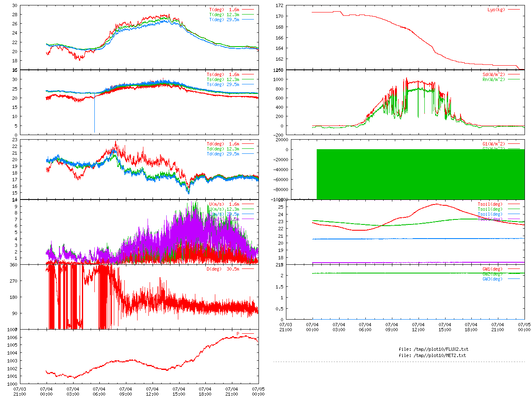Pick the Td(deg) 1.6m legend label
Viewport: 532px width, 399px height.
click(x=223, y=144)
